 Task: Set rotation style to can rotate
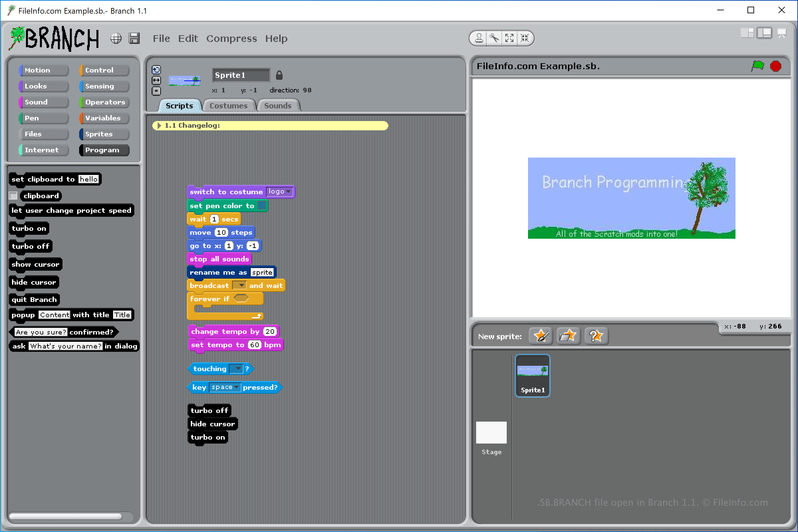156,70
